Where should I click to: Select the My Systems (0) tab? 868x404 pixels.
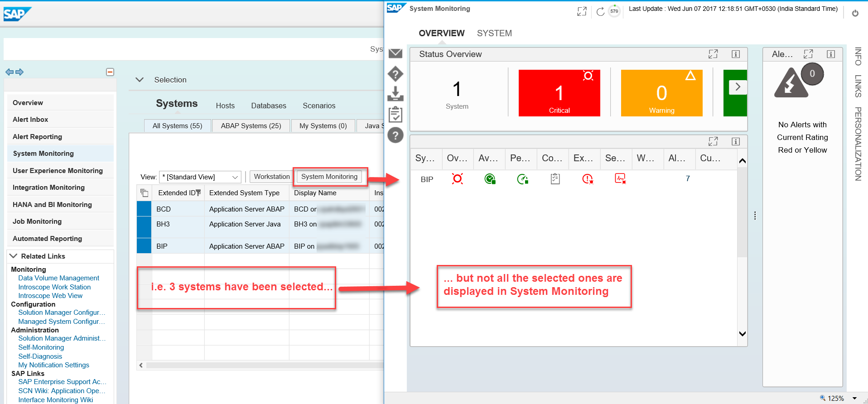coord(323,125)
